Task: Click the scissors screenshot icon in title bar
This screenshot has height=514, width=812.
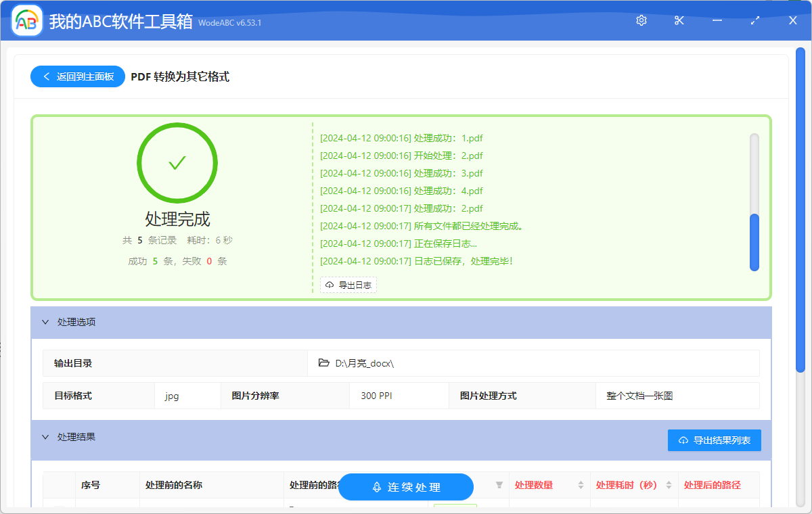Action: coord(679,20)
